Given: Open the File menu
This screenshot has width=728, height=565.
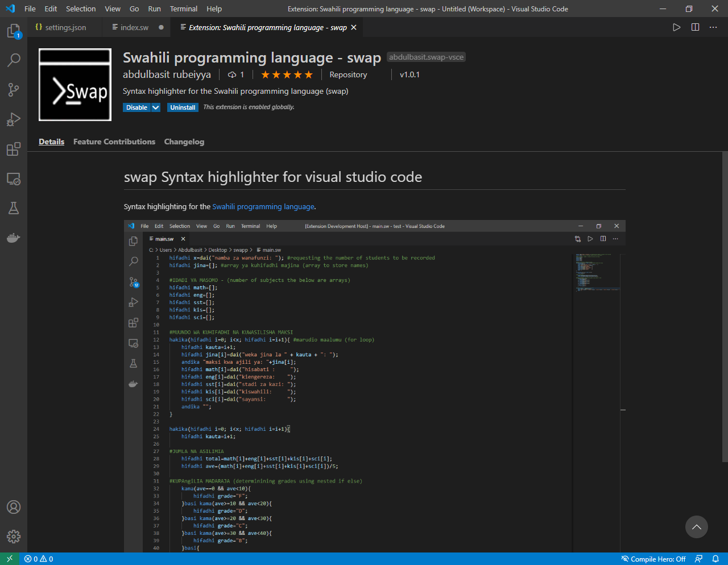Looking at the screenshot, I should pyautogui.click(x=30, y=9).
